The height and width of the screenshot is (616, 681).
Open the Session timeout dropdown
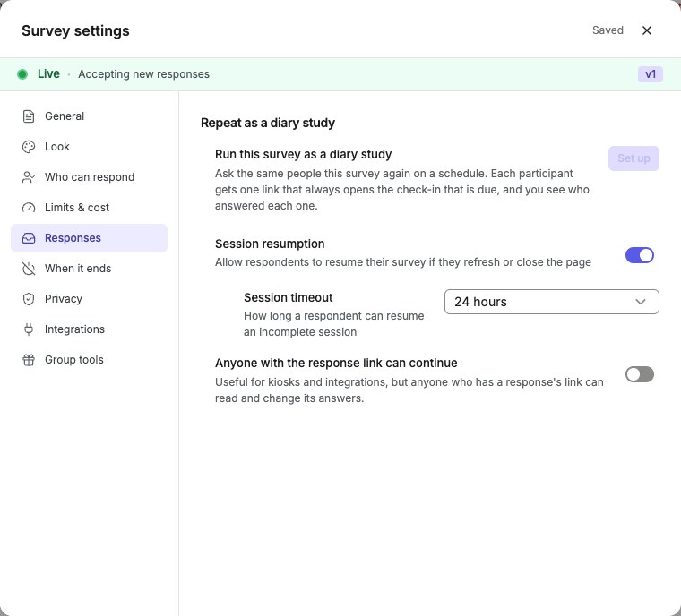tap(552, 302)
